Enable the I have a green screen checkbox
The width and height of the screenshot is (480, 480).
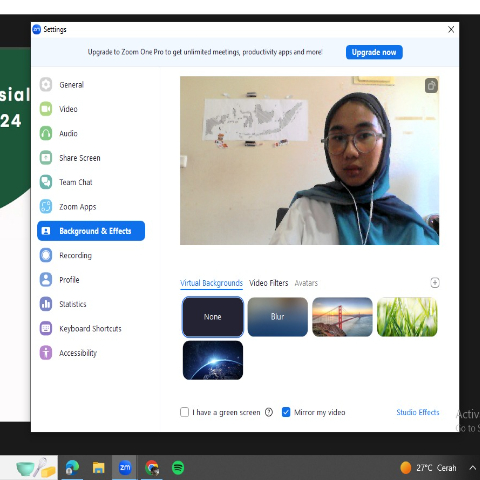click(184, 412)
